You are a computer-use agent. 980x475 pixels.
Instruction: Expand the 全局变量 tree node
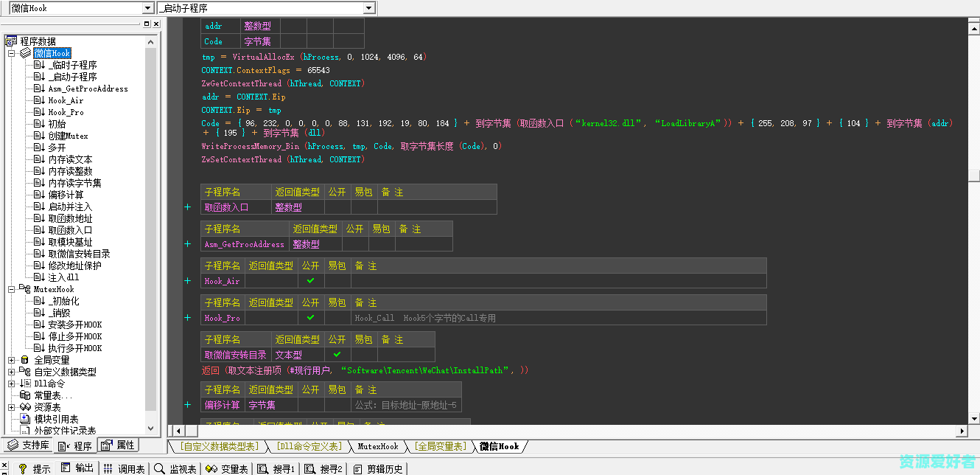pyautogui.click(x=11, y=360)
